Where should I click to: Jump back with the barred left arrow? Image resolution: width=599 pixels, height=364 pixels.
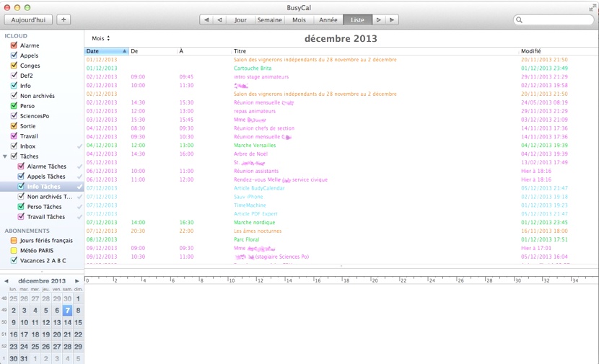[x=206, y=19]
